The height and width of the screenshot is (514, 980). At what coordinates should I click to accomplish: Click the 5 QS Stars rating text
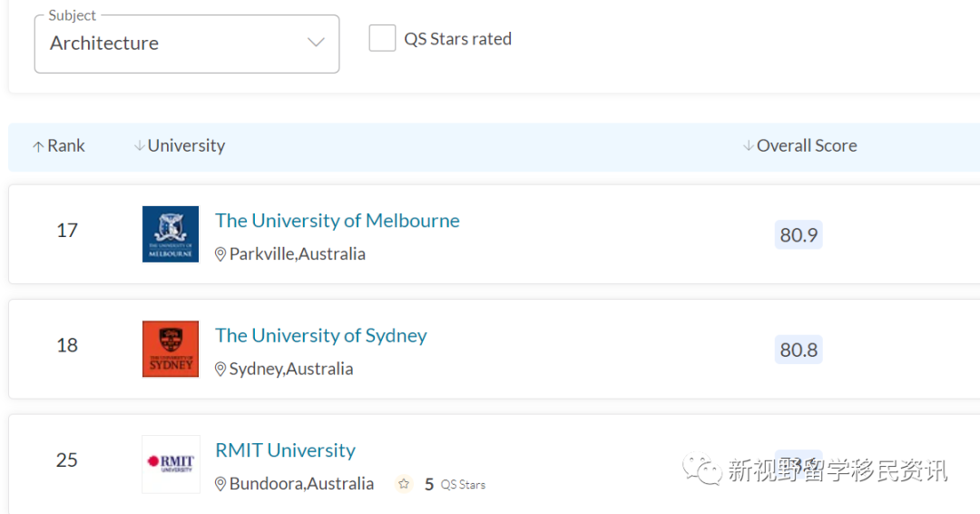click(455, 485)
